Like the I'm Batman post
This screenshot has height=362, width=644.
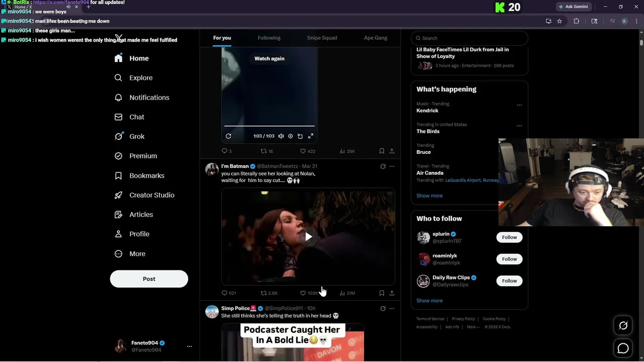point(308,293)
